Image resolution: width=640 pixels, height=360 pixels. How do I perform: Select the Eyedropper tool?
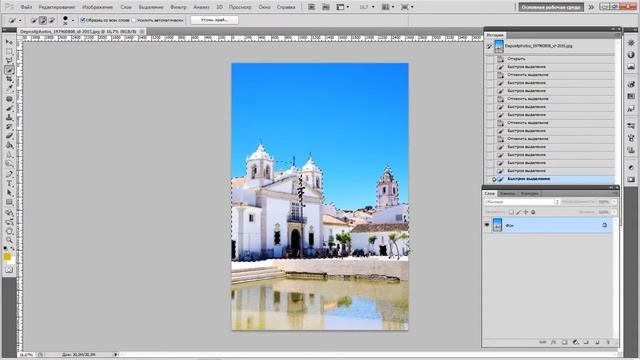pos(9,88)
